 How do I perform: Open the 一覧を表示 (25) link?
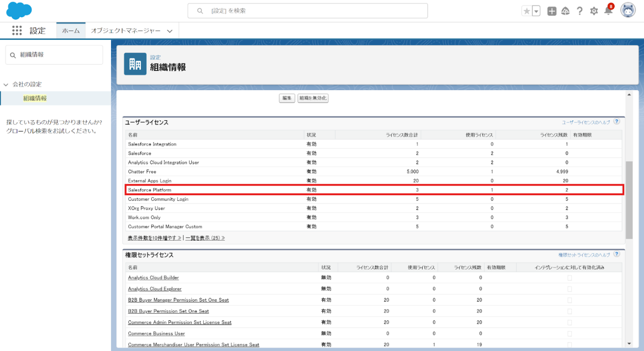(205, 237)
